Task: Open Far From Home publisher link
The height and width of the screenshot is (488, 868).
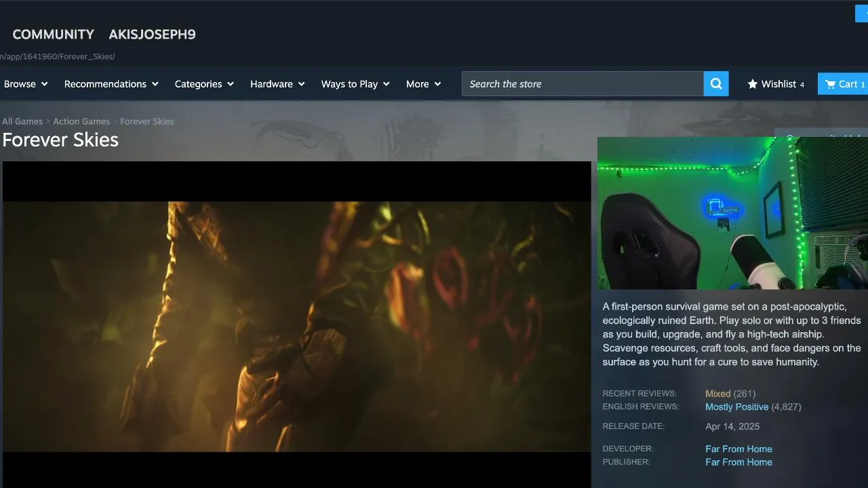Action: [738, 462]
